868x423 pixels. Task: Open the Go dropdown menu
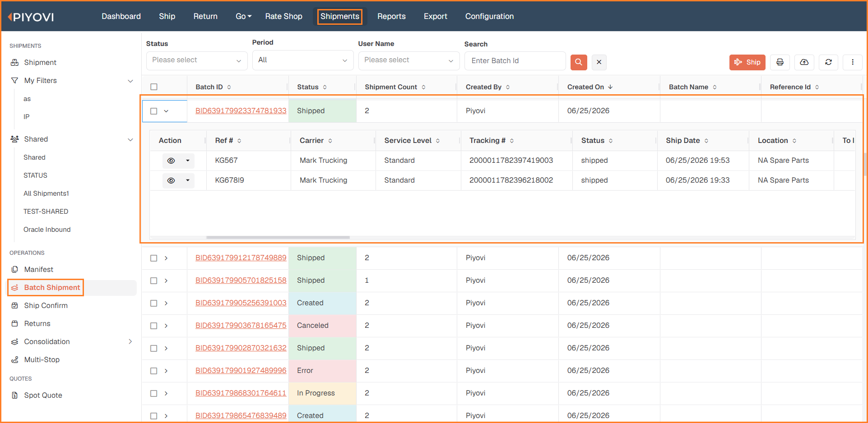[x=243, y=16]
